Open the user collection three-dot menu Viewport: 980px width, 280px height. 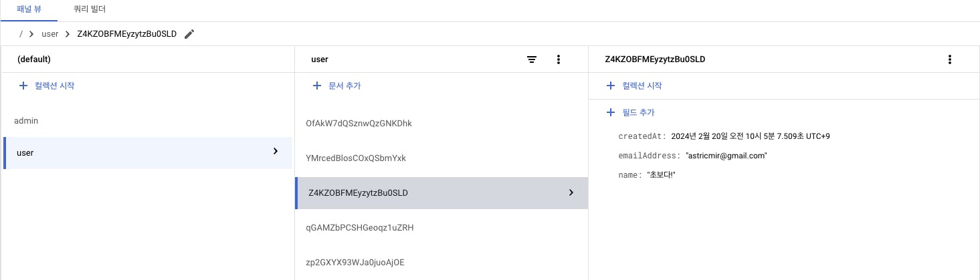[x=559, y=59]
